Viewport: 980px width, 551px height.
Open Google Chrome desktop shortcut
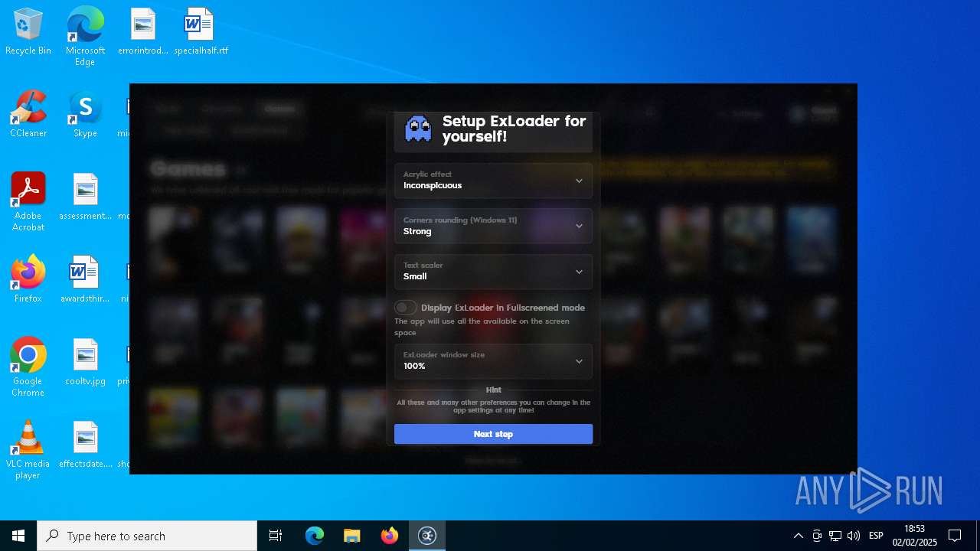28,367
